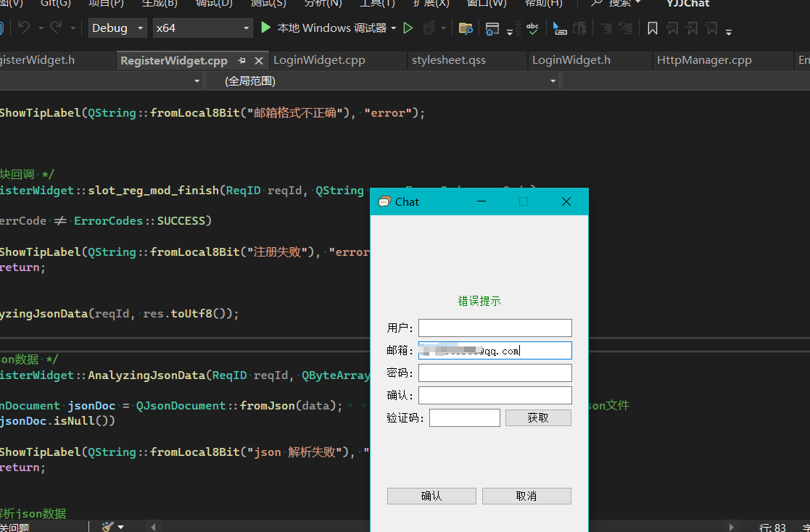Click the horizontal scrollbar right arrow
Viewport: 810px width, 532px height.
coord(731,528)
